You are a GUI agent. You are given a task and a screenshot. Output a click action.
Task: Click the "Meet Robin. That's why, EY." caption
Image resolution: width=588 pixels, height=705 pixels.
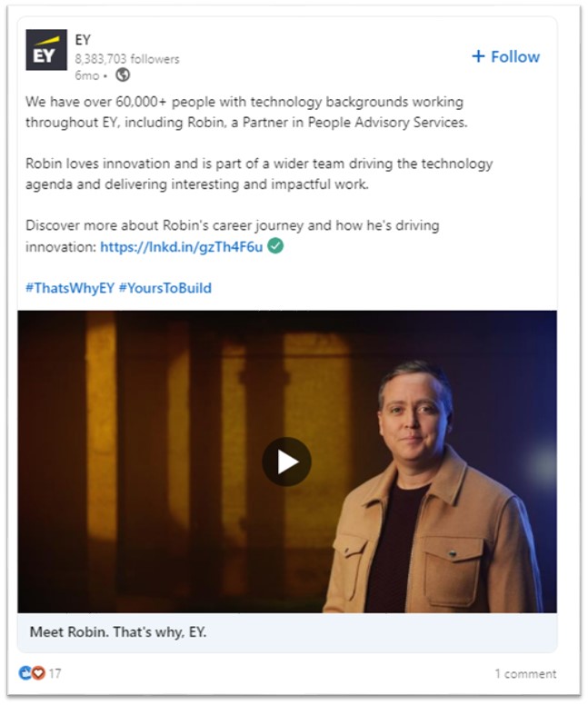(118, 632)
